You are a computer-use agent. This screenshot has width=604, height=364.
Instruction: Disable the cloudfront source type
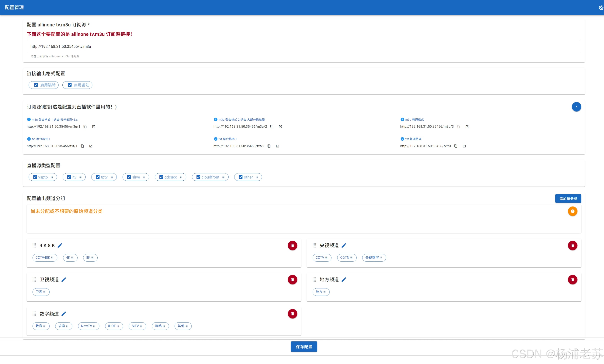[198, 177]
